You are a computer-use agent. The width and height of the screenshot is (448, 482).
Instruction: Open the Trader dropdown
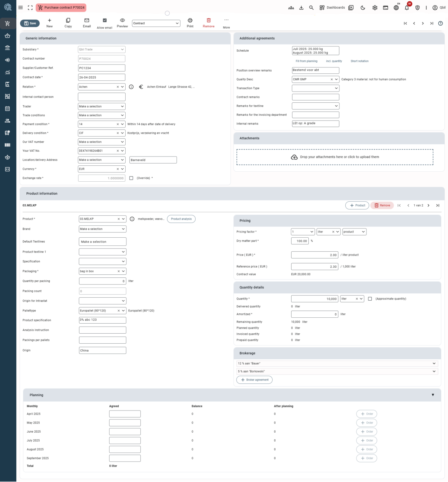point(102,106)
